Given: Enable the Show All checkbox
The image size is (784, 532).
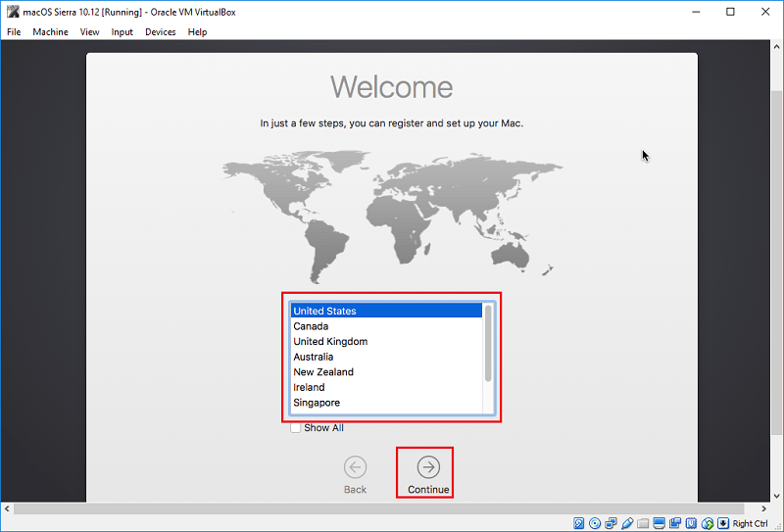Looking at the screenshot, I should (x=296, y=427).
